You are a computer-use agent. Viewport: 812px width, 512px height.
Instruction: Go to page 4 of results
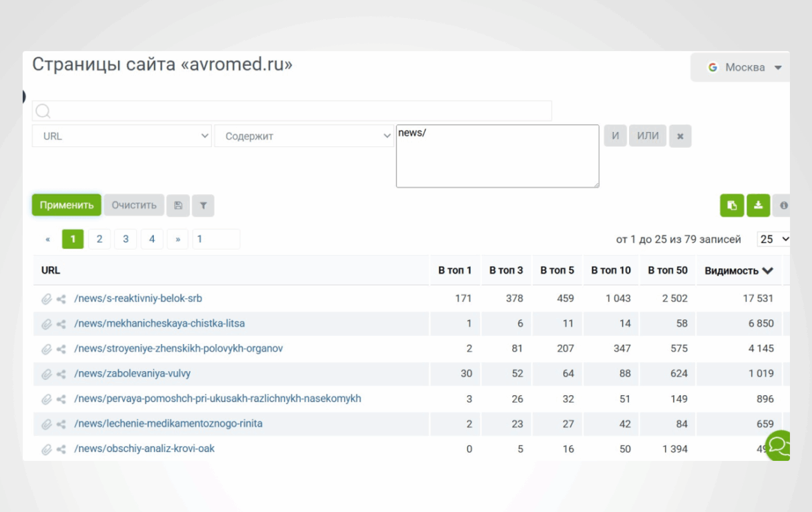click(152, 239)
